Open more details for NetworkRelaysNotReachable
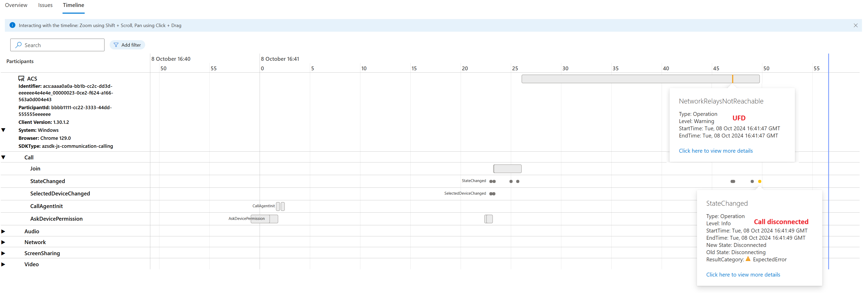 pyautogui.click(x=716, y=151)
